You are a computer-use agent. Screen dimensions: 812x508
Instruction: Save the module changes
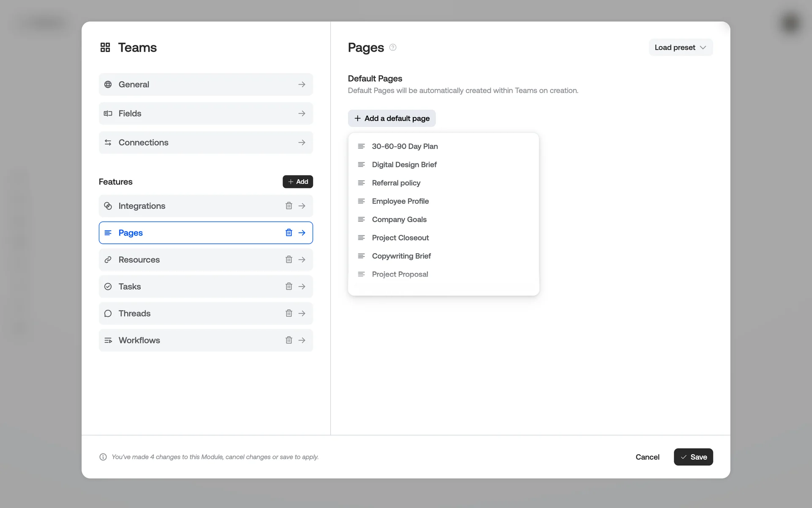point(693,457)
